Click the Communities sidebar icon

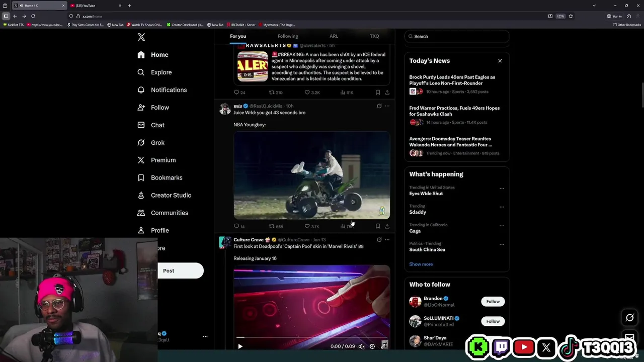(x=141, y=213)
